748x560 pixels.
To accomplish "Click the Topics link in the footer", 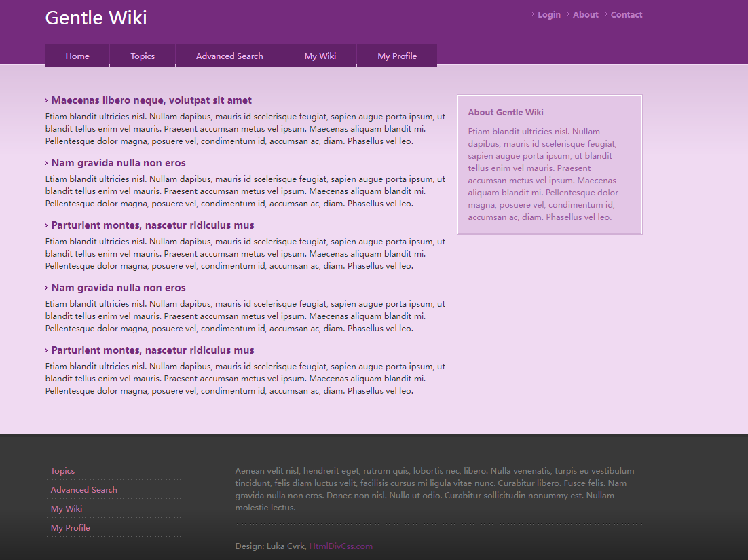I will (62, 471).
